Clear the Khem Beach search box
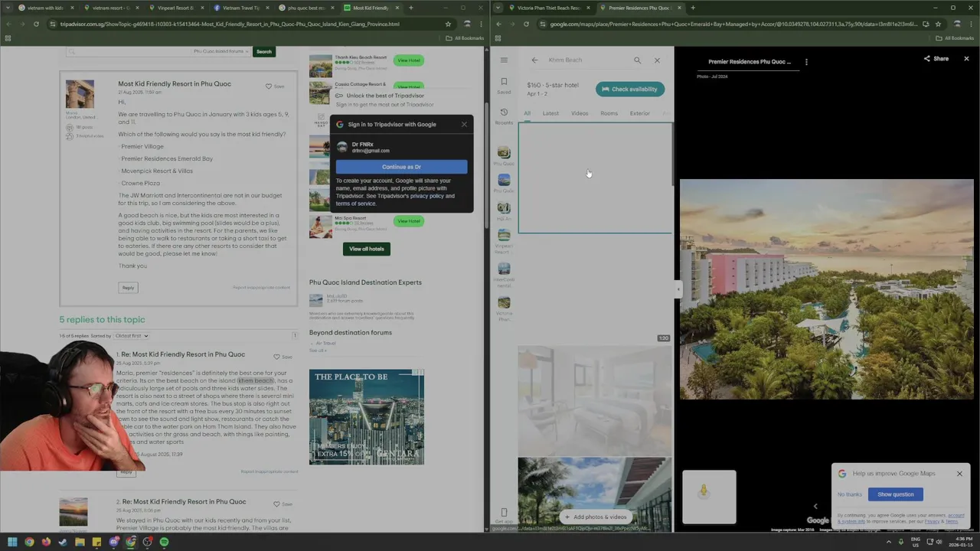980x551 pixels. click(657, 60)
